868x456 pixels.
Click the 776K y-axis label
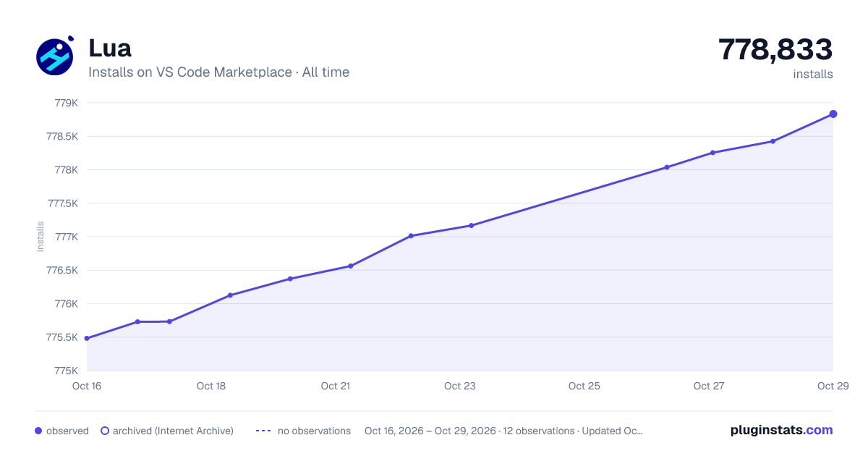tap(67, 304)
